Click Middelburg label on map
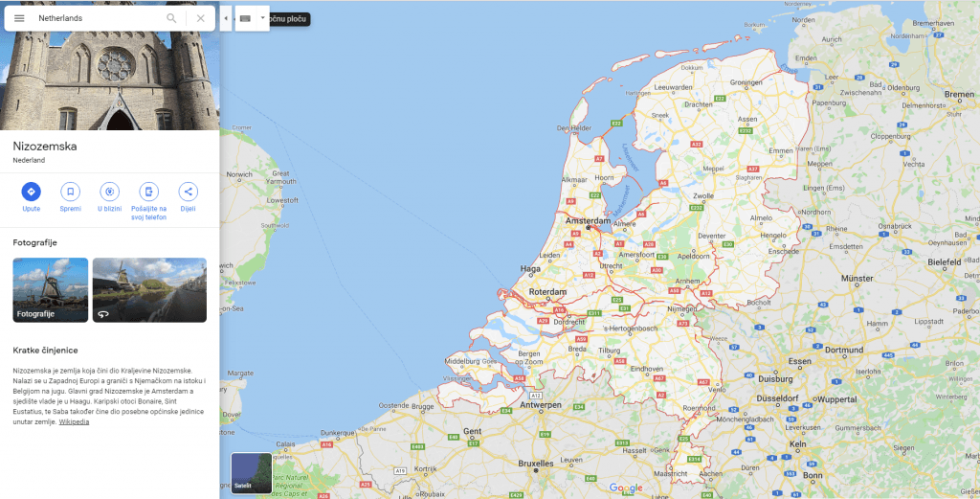Image resolution: width=980 pixels, height=499 pixels. (462, 361)
